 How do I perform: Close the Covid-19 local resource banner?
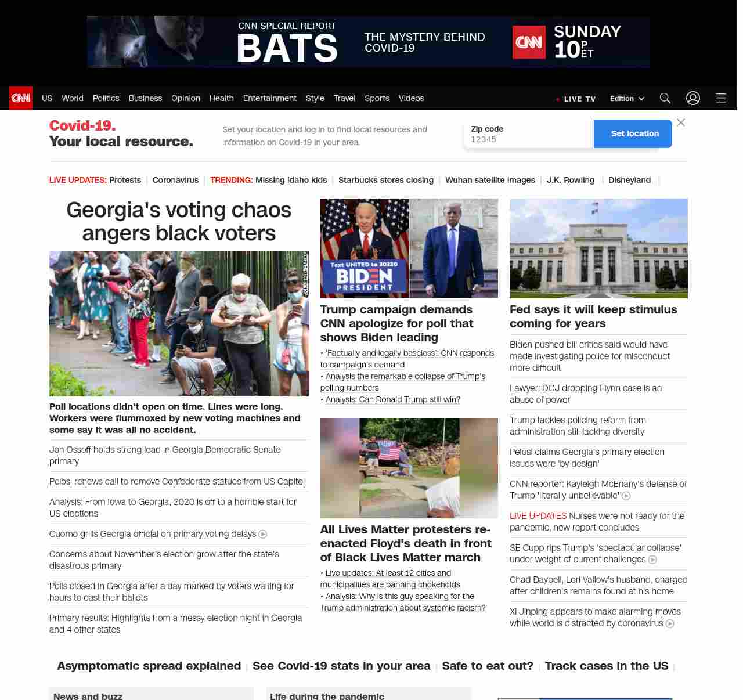pos(681,122)
